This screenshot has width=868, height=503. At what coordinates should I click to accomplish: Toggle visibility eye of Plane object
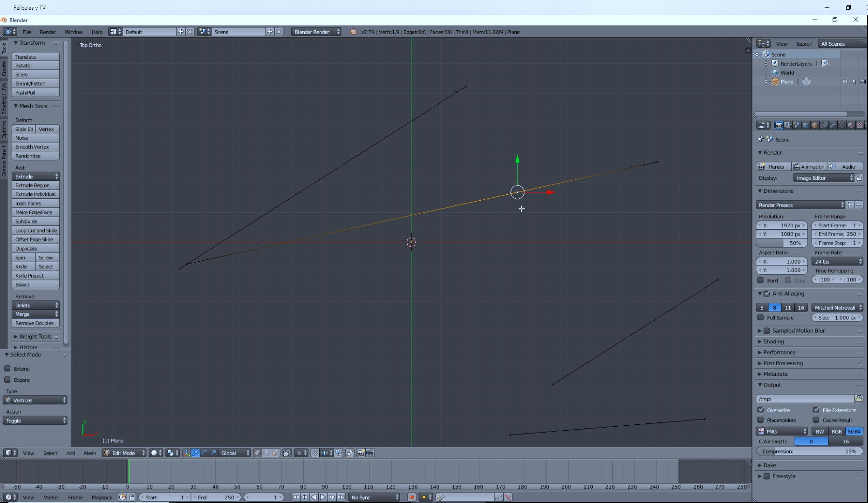(x=845, y=82)
